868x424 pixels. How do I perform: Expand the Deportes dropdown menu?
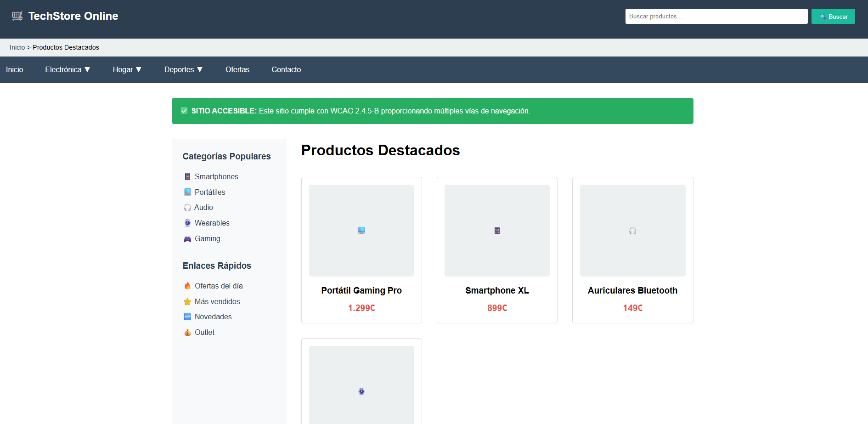(x=183, y=70)
